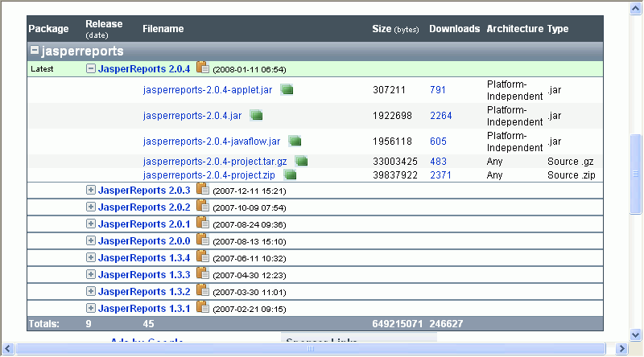Click download count 2371 link
The width and height of the screenshot is (644, 357).
point(440,175)
